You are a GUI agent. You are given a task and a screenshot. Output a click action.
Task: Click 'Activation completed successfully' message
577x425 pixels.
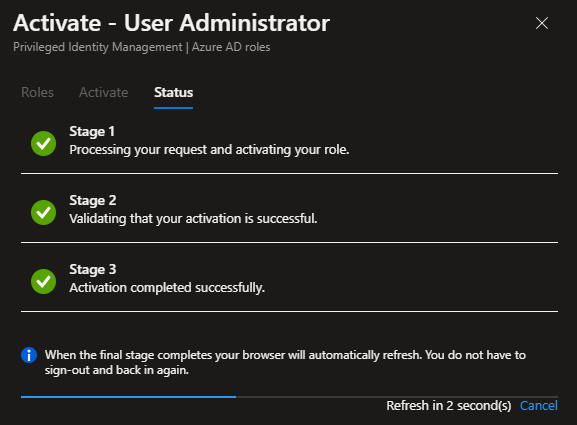167,288
